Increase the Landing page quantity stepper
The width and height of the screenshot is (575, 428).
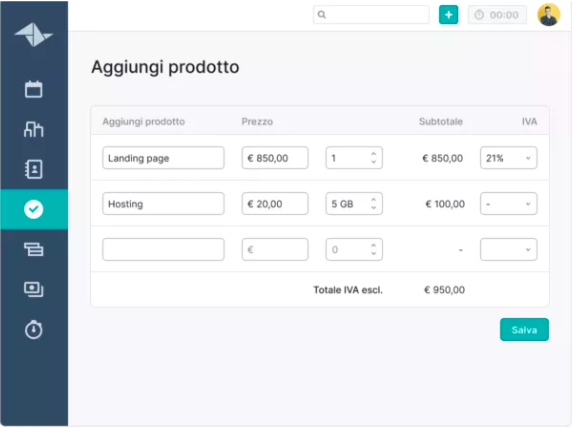pos(373,154)
